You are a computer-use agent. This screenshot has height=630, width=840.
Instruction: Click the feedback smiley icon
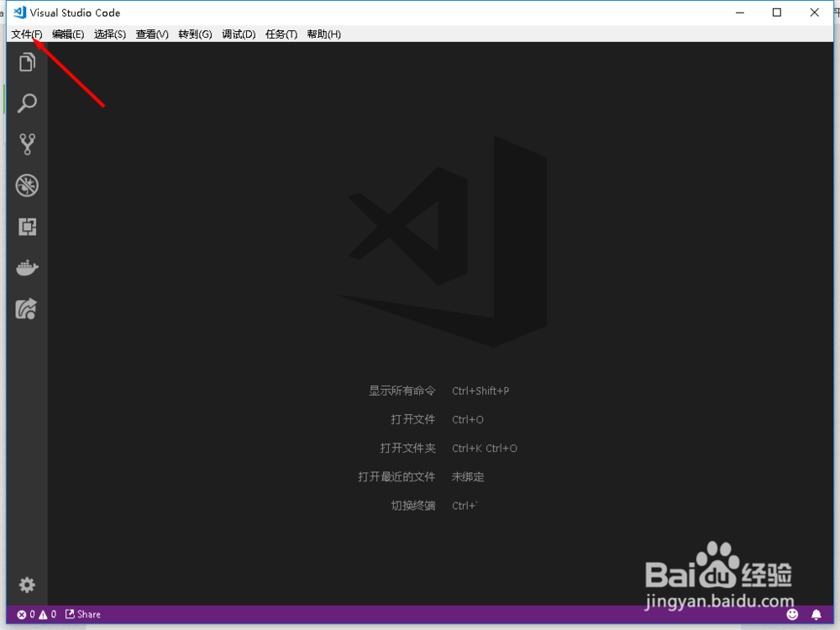(792, 615)
